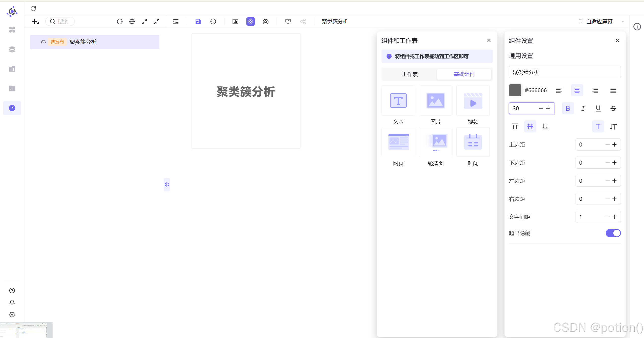Screen dimensions: 644x338
Task: Open settings gear in sidebar
Action: click(12, 315)
